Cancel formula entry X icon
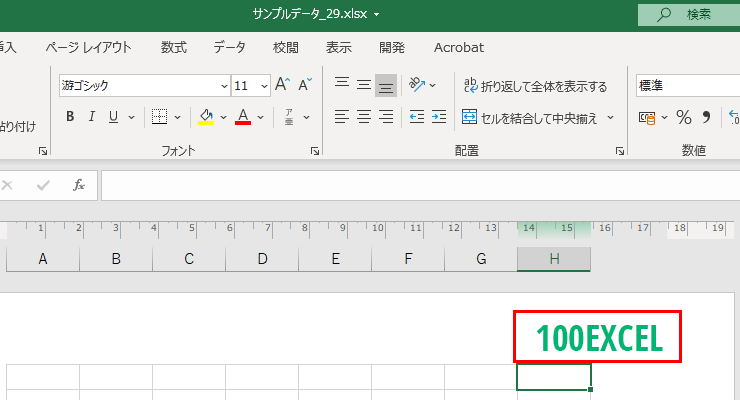The width and height of the screenshot is (740, 400). [7, 185]
